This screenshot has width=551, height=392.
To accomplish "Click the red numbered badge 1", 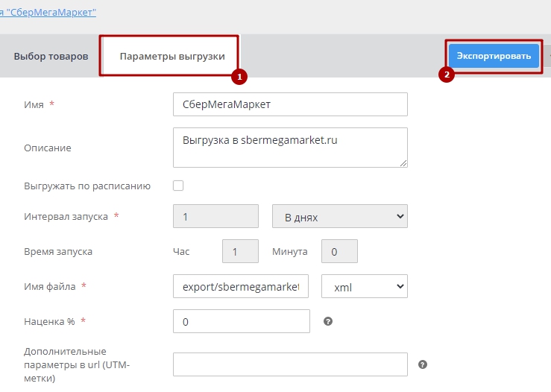I will [x=239, y=76].
